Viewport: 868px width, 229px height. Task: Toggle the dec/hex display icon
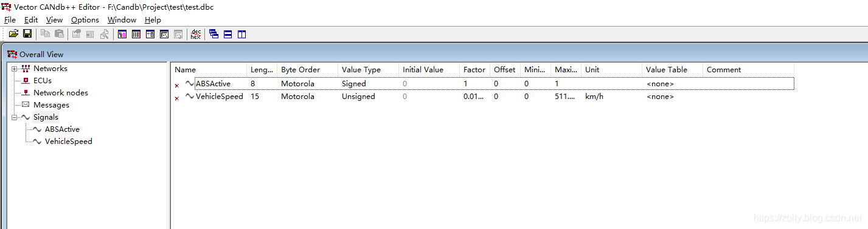(195, 34)
